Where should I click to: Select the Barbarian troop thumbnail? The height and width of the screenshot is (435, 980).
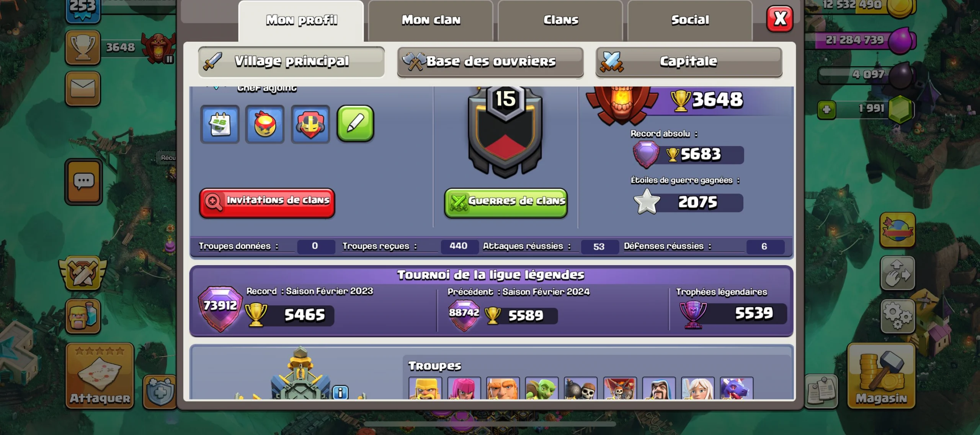[x=425, y=388]
